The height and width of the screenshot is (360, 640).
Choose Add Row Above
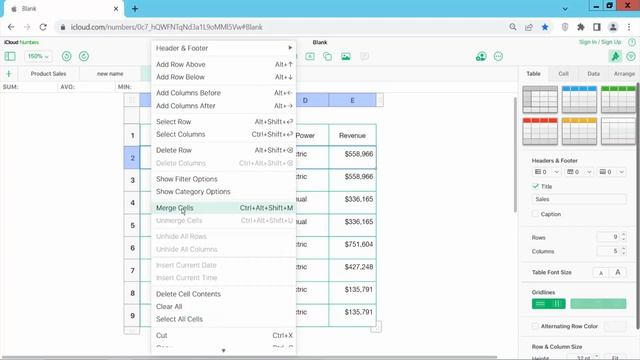tap(224, 64)
